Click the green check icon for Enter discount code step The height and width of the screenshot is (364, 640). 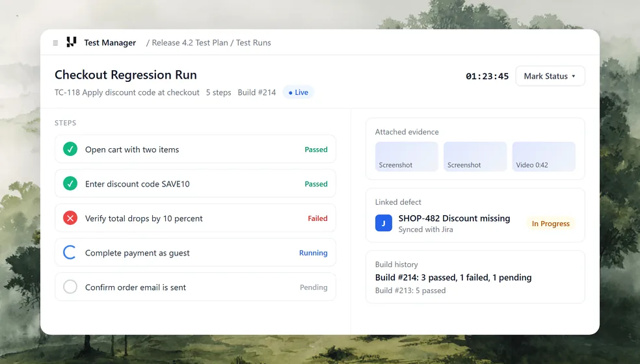tap(70, 184)
